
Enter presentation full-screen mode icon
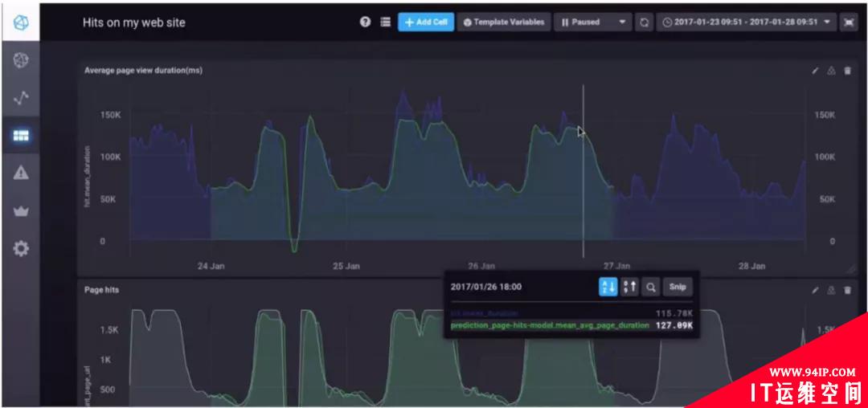pyautogui.click(x=849, y=22)
